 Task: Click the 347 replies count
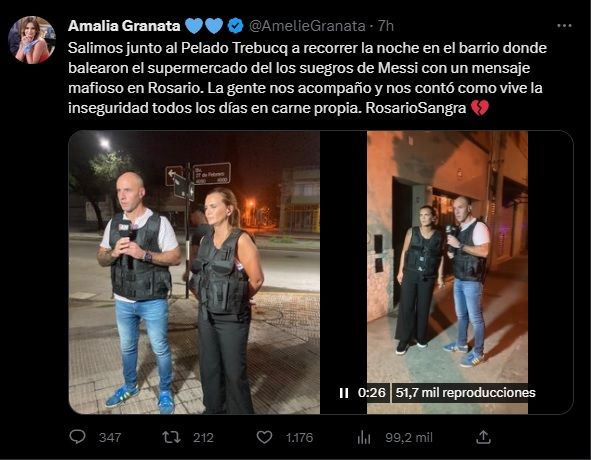point(110,438)
